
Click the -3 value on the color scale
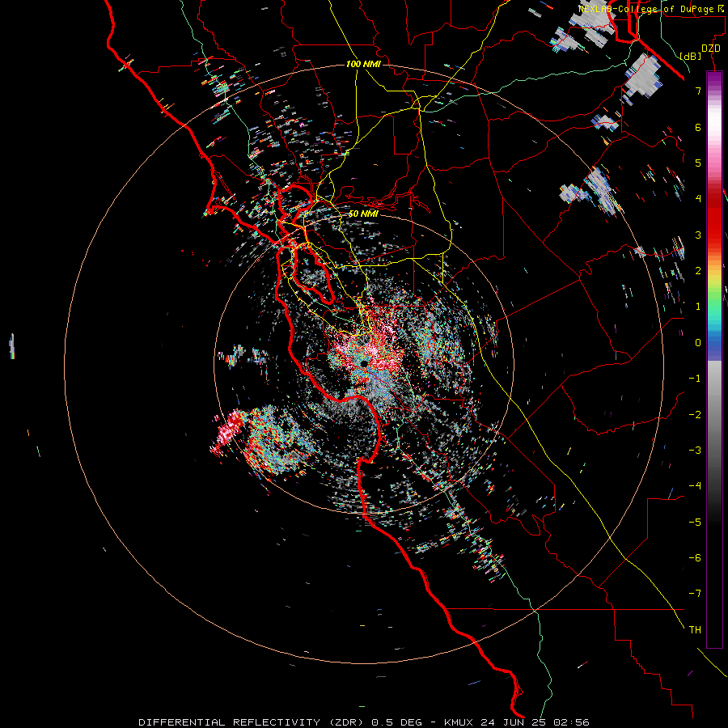695,451
